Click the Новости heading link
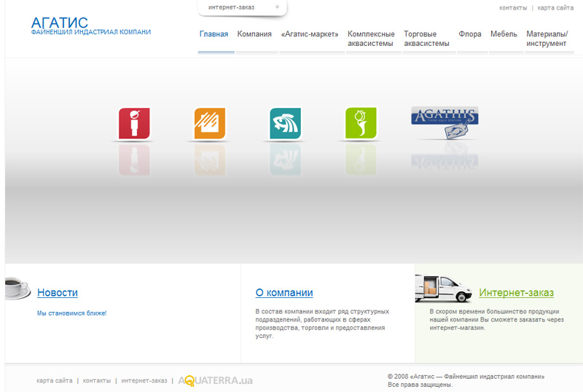This screenshot has height=392, width=583. pos(58,293)
